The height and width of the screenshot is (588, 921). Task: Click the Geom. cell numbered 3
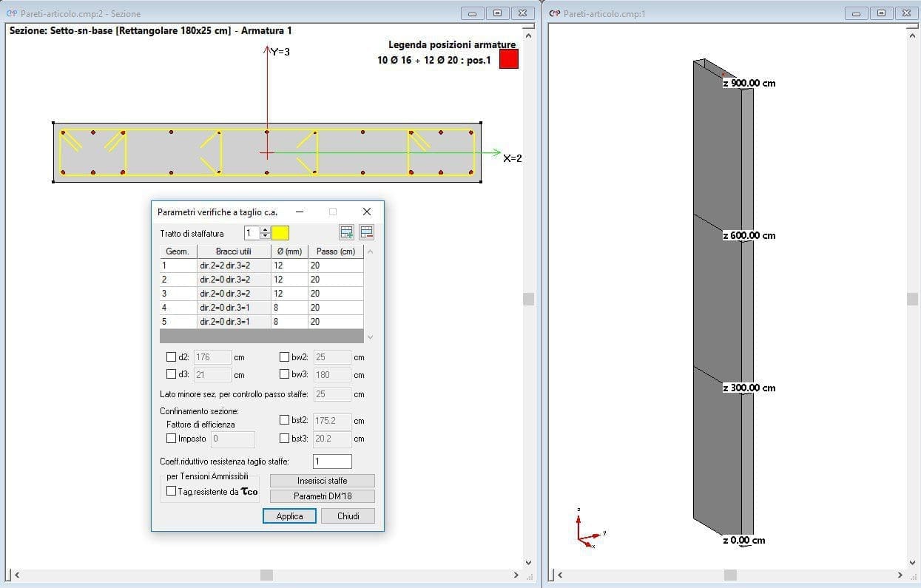coord(178,294)
